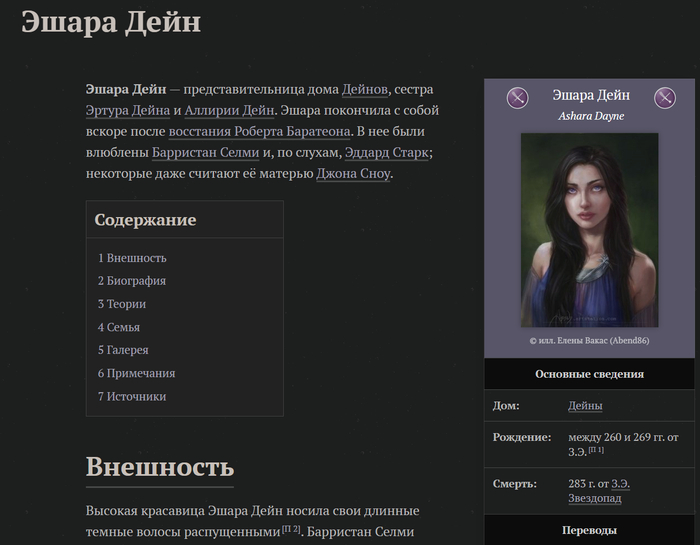Click the Переводы header bar
Image resolution: width=700 pixels, height=545 pixels.
(589, 530)
